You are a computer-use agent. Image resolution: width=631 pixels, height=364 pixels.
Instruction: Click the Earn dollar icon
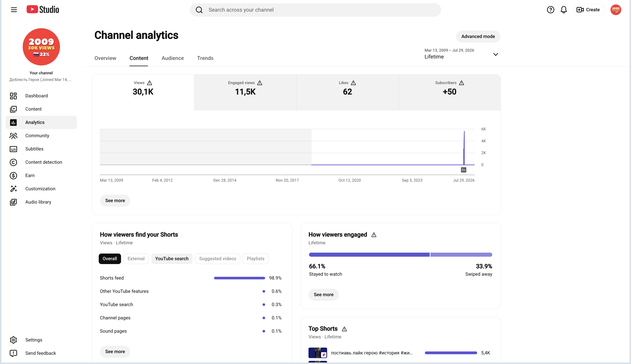point(13,176)
